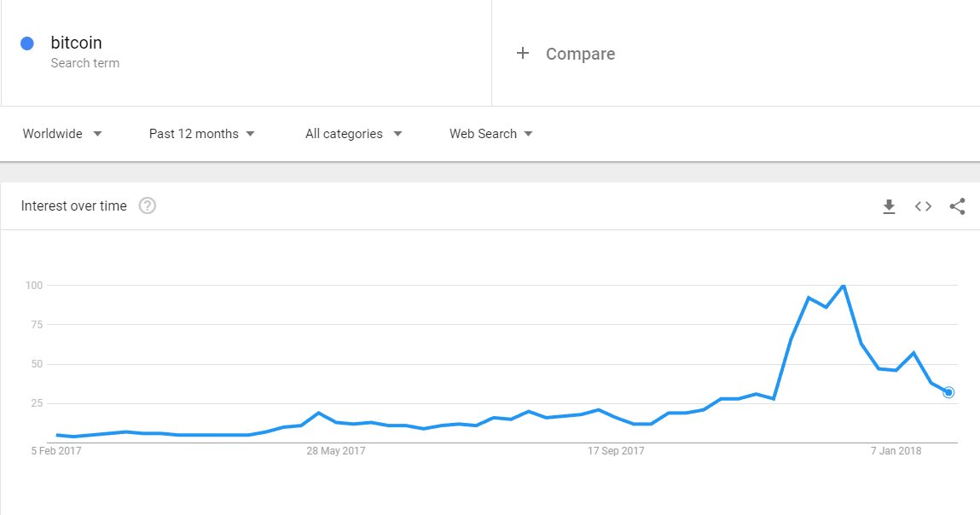Image resolution: width=980 pixels, height=515 pixels.
Task: Select the highlighted last data point
Action: click(948, 392)
